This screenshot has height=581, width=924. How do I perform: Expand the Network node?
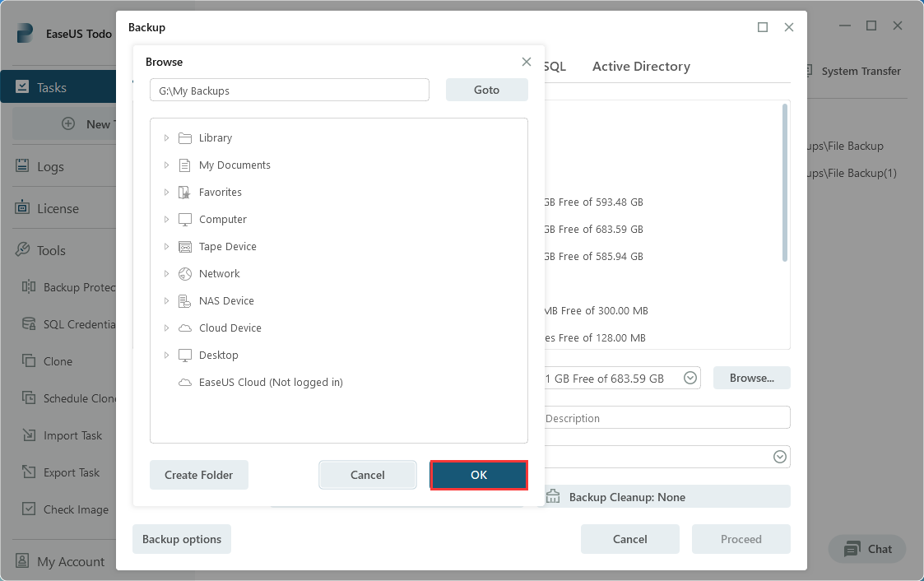pyautogui.click(x=167, y=273)
